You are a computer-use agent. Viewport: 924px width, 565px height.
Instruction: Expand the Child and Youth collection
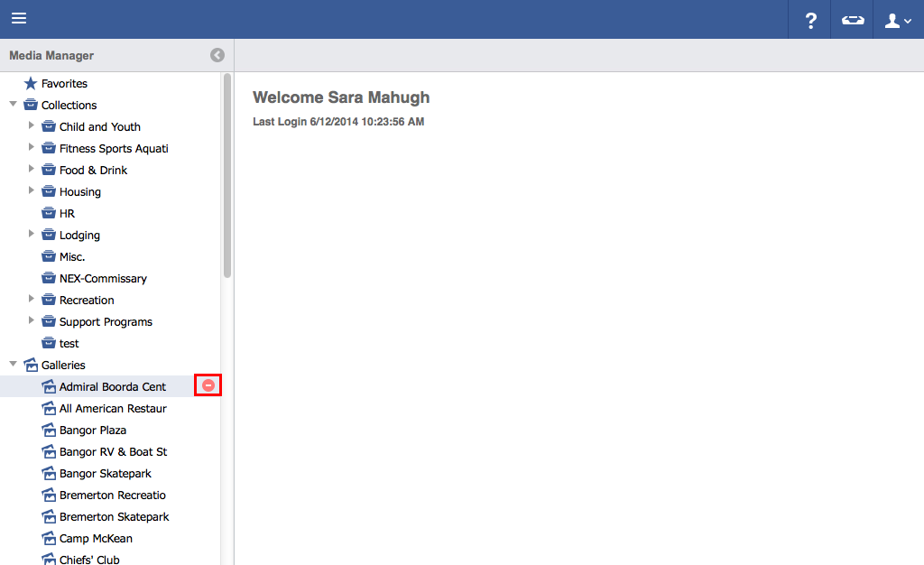coord(32,125)
